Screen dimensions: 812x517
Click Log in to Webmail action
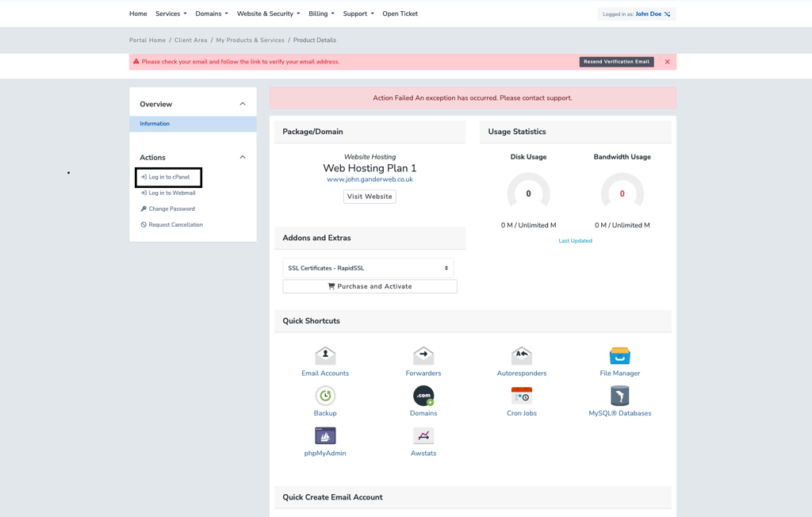[168, 193]
